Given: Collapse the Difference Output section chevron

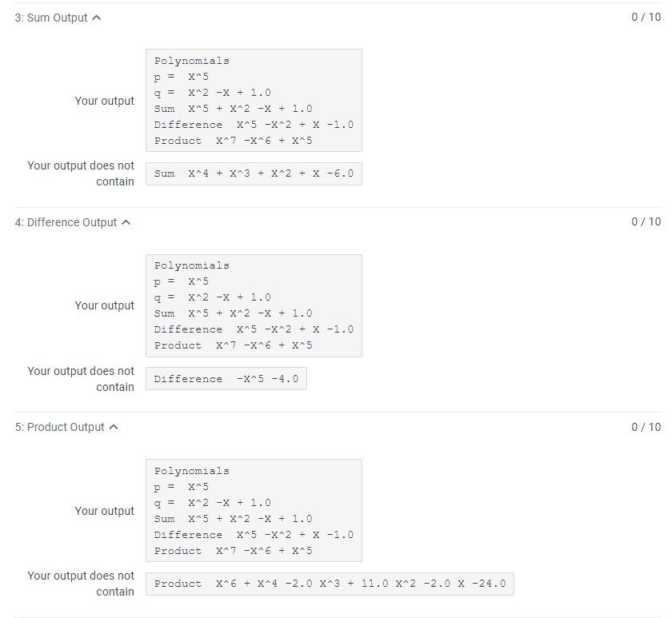Looking at the screenshot, I should (x=126, y=222).
